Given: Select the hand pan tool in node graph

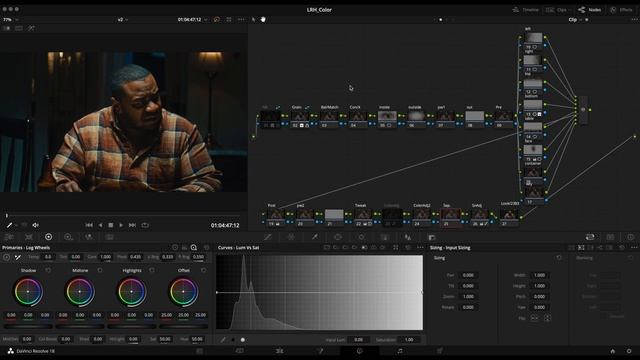Looking at the screenshot, I should [263, 19].
